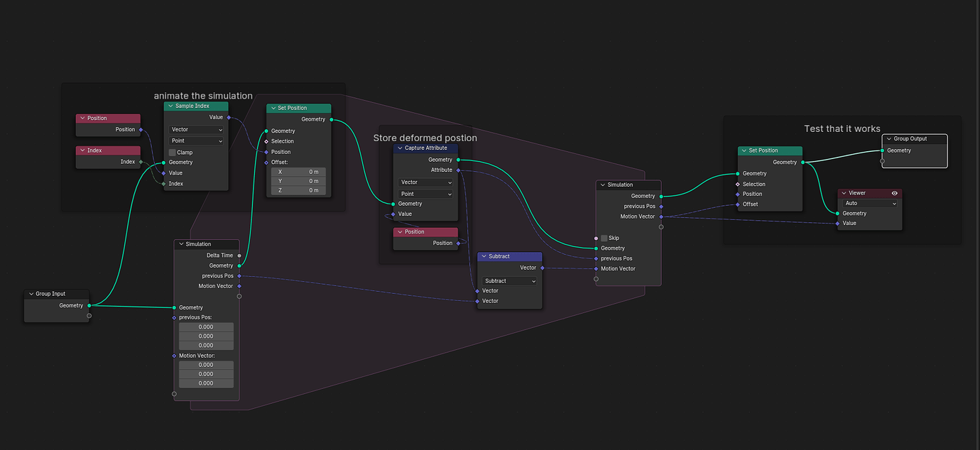Click Capture Attribute Attribute output socket
The width and height of the screenshot is (980, 450).
(458, 170)
